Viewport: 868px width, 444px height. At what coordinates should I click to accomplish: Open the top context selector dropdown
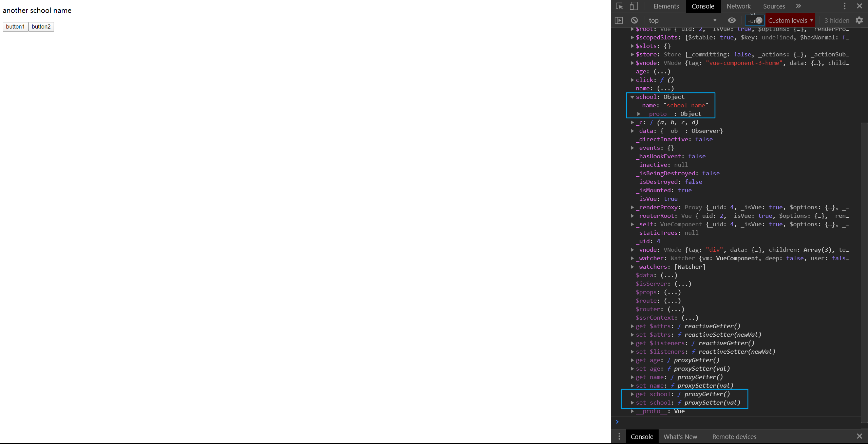click(x=682, y=20)
